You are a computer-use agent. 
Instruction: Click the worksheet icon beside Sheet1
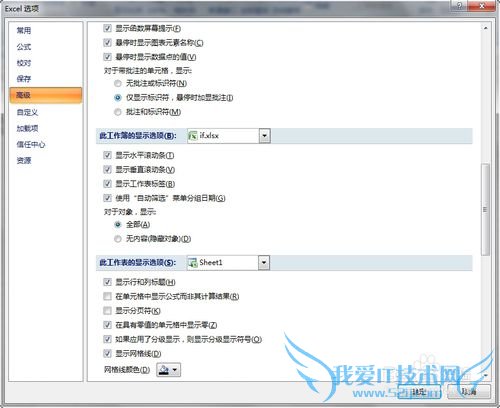tap(193, 263)
